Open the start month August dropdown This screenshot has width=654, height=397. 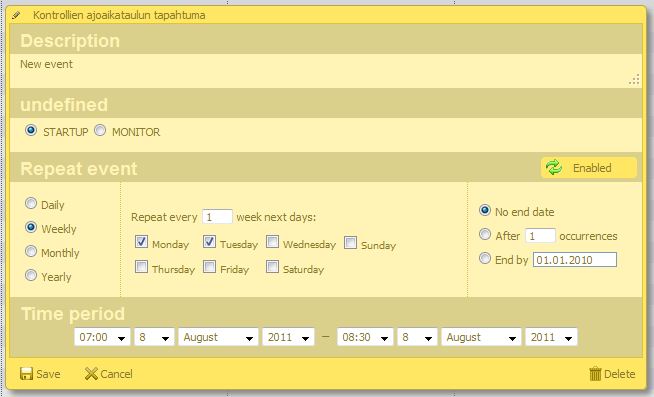point(218,337)
